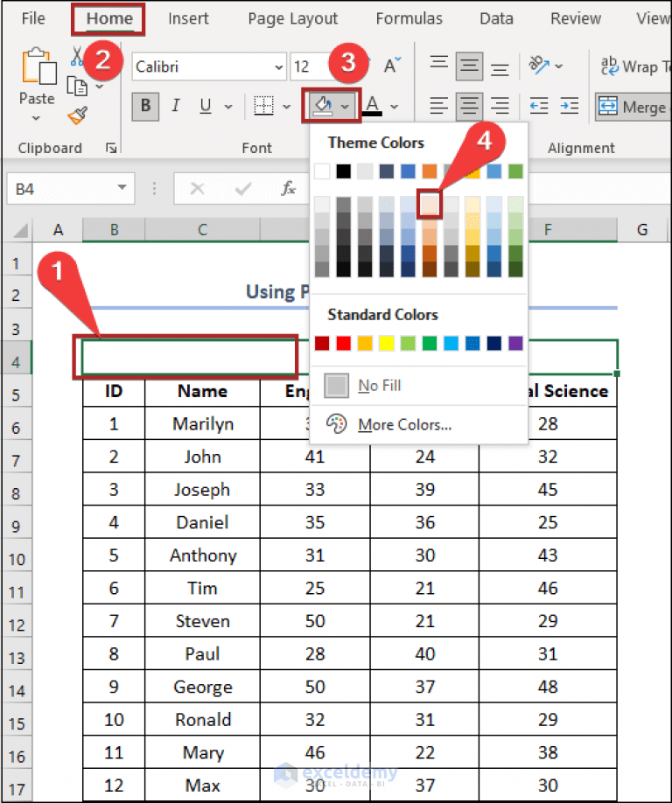Click the Font Color letter A icon
Screen dimensions: 672x803
pos(373,106)
